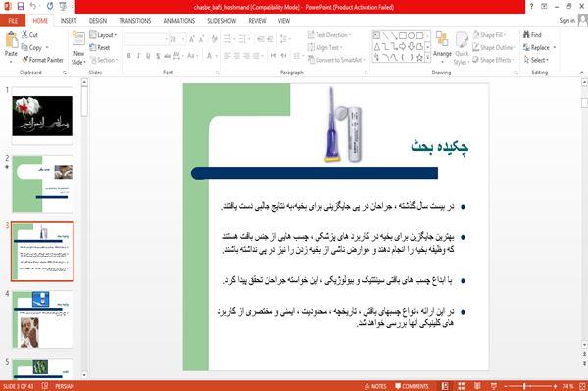Toggle Underline formatting

[x=148, y=56]
